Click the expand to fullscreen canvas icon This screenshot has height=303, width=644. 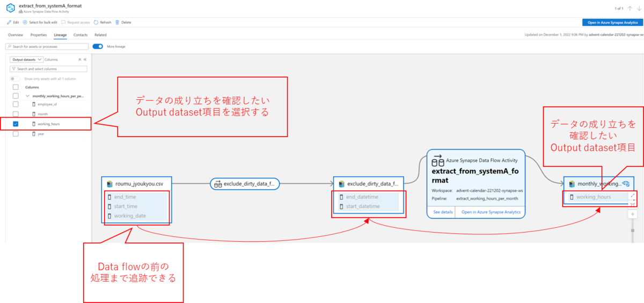pos(633,196)
